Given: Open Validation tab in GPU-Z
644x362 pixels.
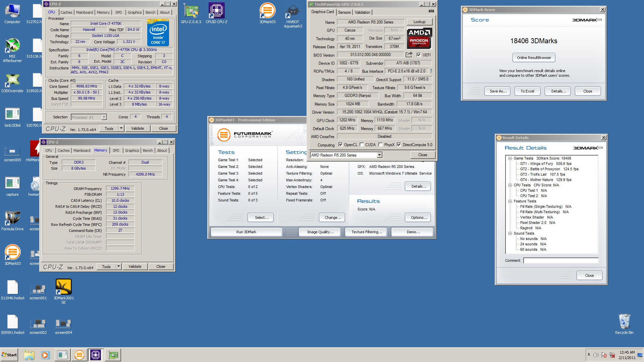Looking at the screenshot, I should [x=363, y=12].
